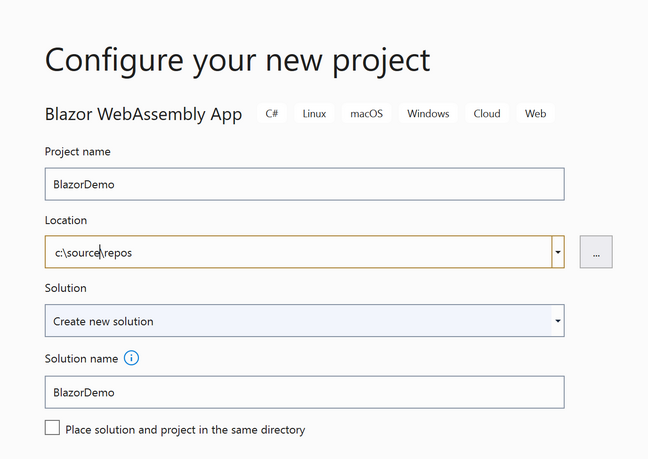Select the macOS tag
648x459 pixels.
point(367,114)
